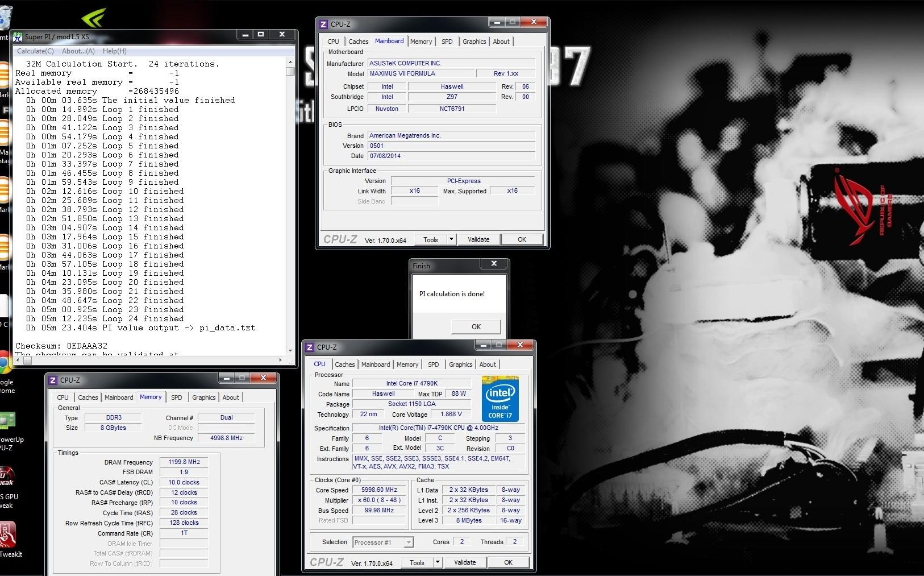Click CPU-Z Mainboard window title icon

pyautogui.click(x=323, y=24)
